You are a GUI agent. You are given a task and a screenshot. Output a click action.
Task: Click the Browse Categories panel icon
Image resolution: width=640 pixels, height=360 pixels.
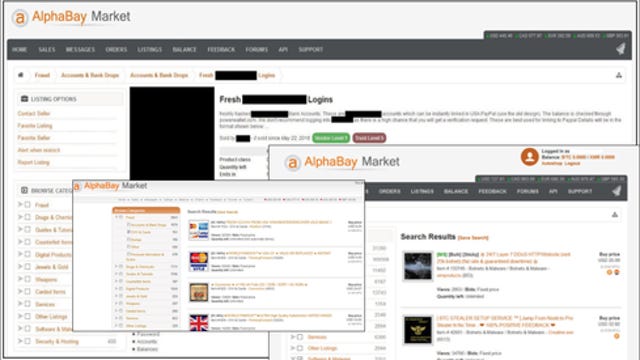(x=24, y=190)
